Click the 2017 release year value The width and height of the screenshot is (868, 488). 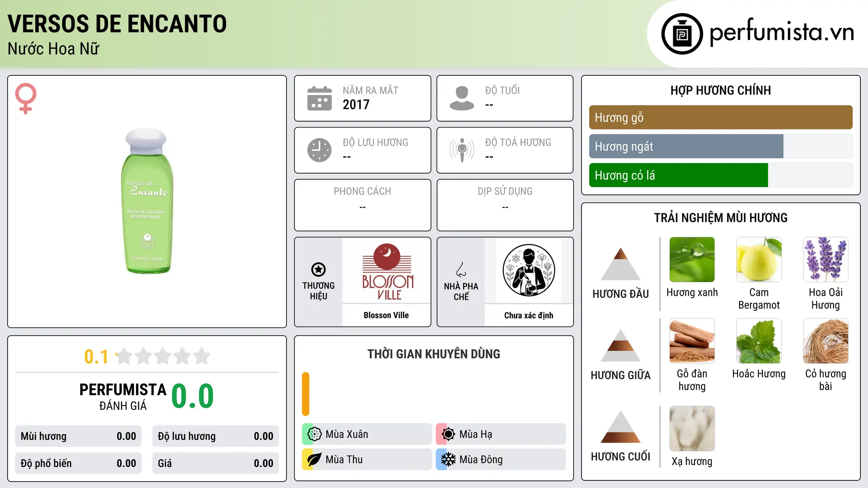pos(356,105)
